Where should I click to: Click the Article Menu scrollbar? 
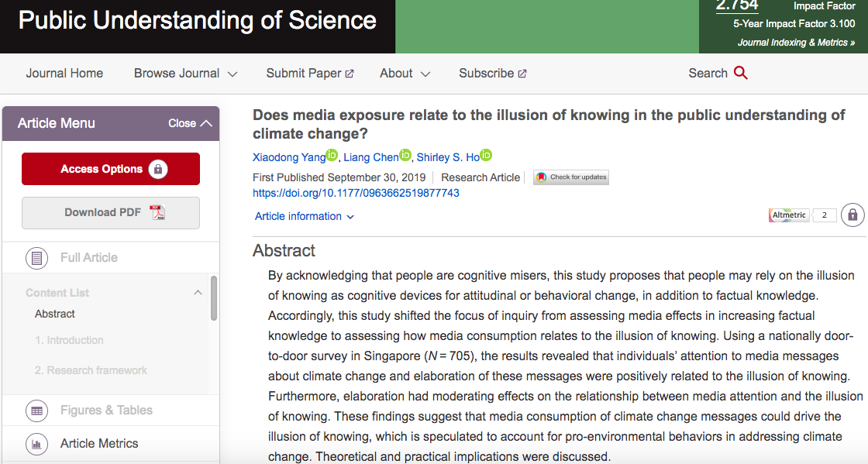click(214, 298)
